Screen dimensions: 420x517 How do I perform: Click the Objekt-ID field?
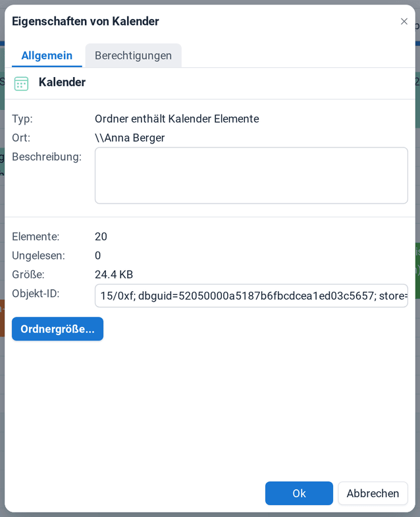(x=251, y=296)
